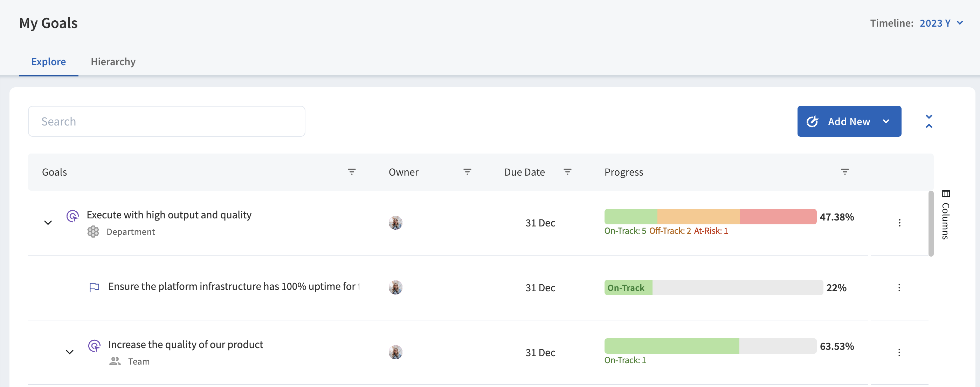The width and height of the screenshot is (980, 387).
Task: Click the Due Date filter icon
Action: [x=567, y=172]
